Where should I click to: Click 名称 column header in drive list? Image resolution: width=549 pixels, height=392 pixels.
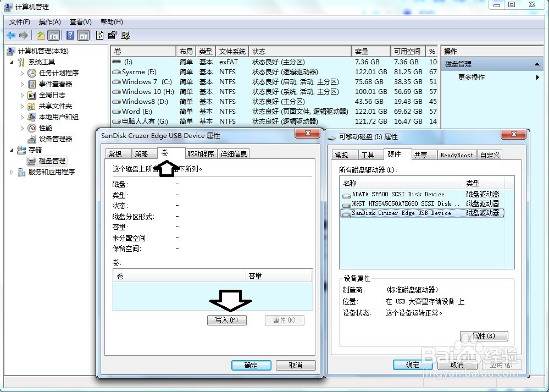[x=402, y=183]
